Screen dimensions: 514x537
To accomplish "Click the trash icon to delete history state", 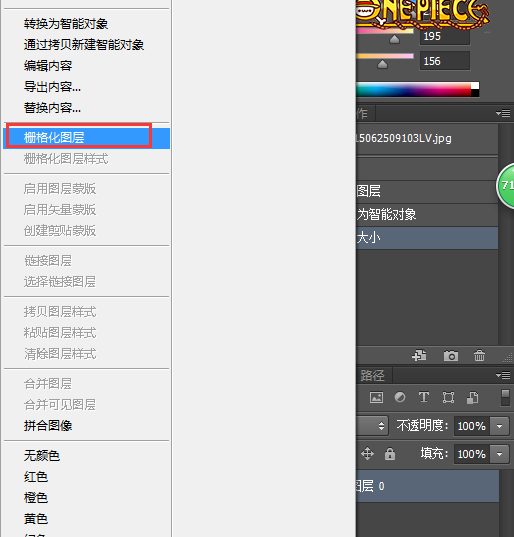I will [479, 355].
